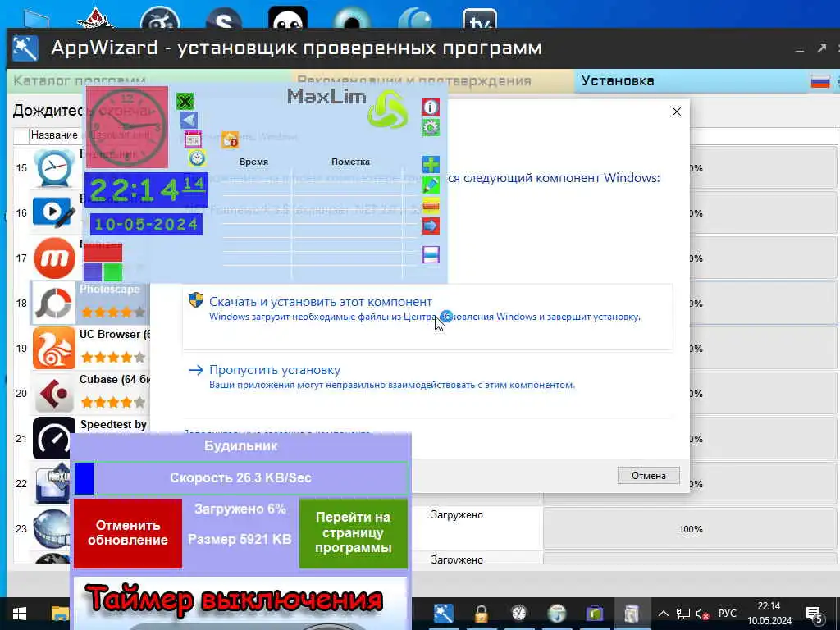Click the yellow minus remove icon in MaxLim
The image size is (840, 630).
[431, 205]
